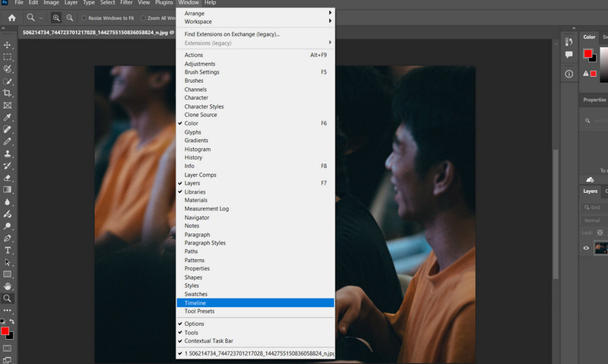Expand the Arrange submenu
The width and height of the screenshot is (608, 364).
255,13
